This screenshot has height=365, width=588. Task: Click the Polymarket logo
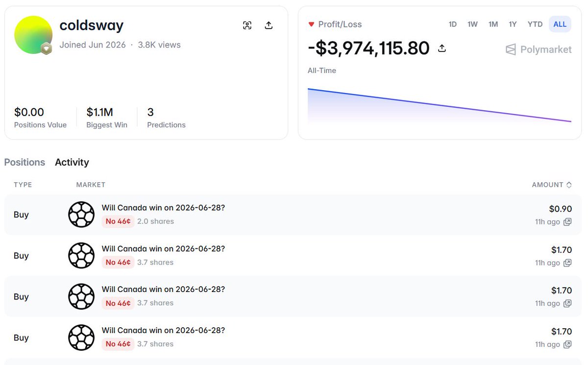point(539,49)
